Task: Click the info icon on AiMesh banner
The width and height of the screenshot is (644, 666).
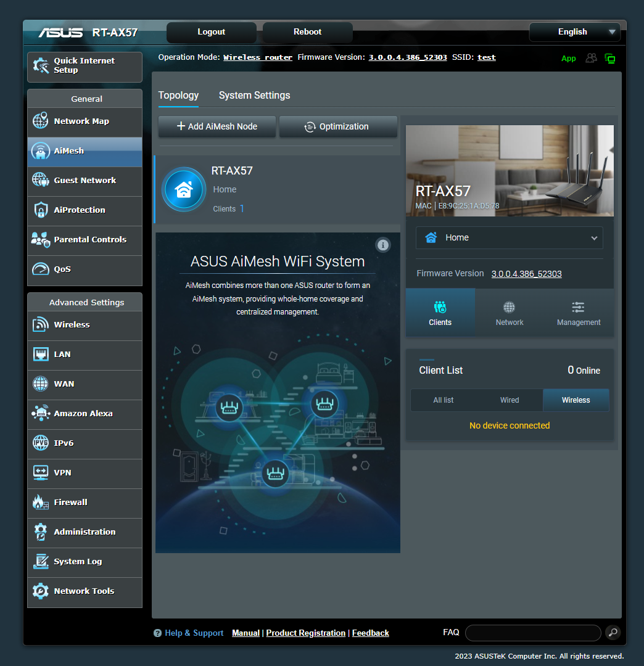Action: click(x=382, y=245)
